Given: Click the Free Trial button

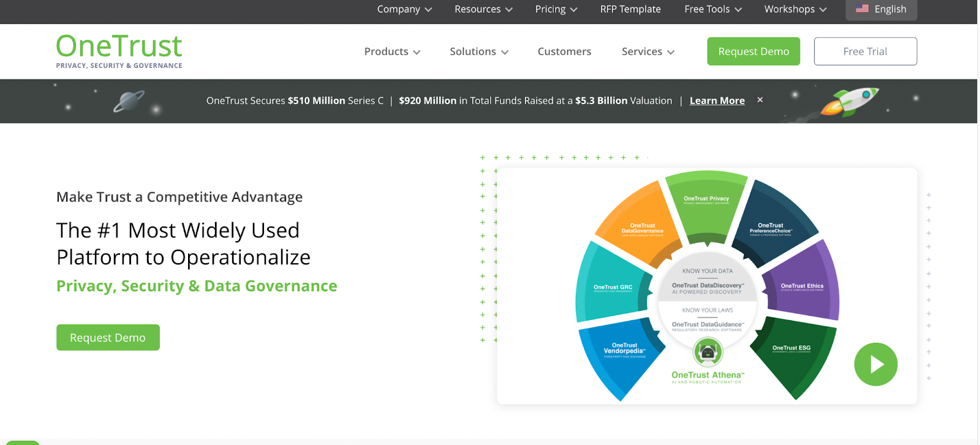Looking at the screenshot, I should point(865,51).
